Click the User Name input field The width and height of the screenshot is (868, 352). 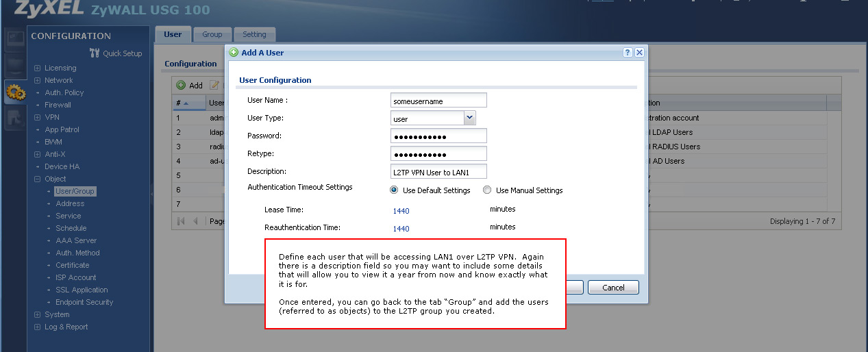pos(438,101)
